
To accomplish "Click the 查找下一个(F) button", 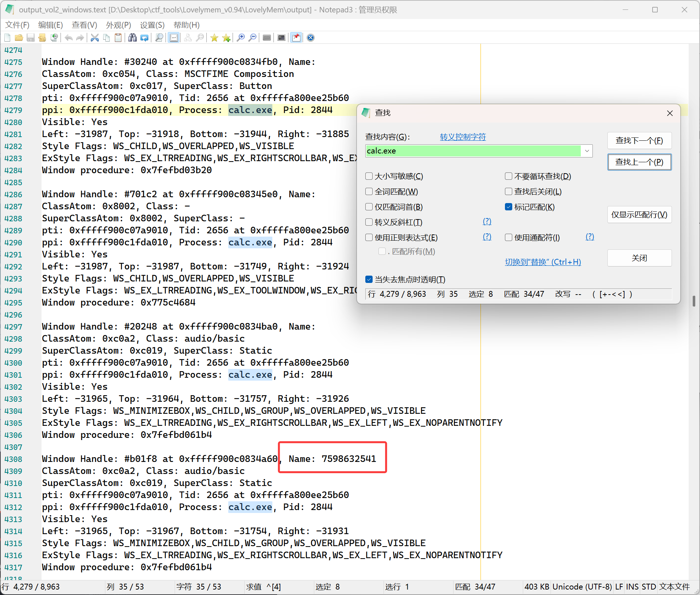I will [x=639, y=141].
